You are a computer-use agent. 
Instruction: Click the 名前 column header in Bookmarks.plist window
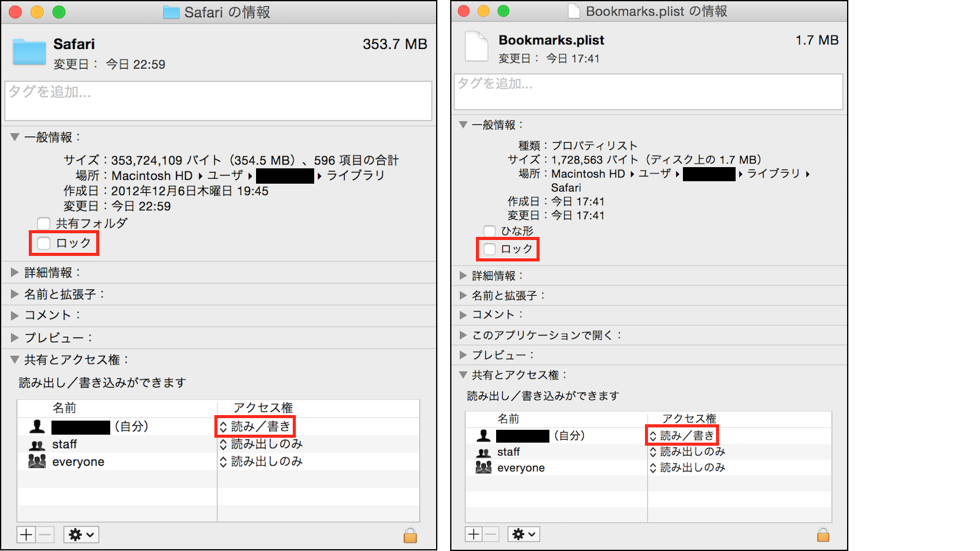click(508, 419)
